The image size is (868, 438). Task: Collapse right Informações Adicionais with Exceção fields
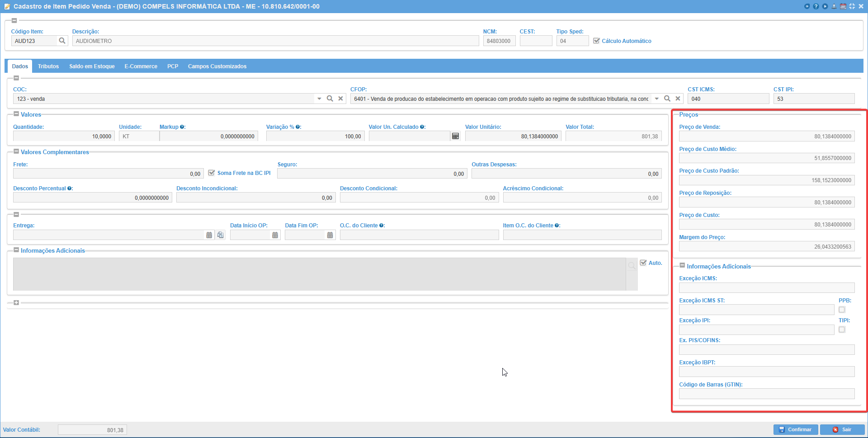coord(683,266)
